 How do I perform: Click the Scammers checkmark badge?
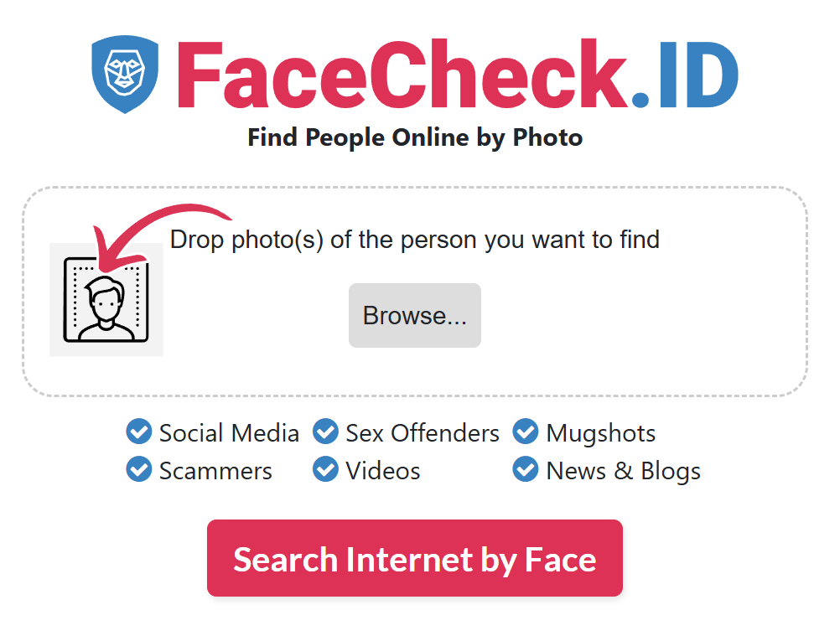(x=139, y=469)
